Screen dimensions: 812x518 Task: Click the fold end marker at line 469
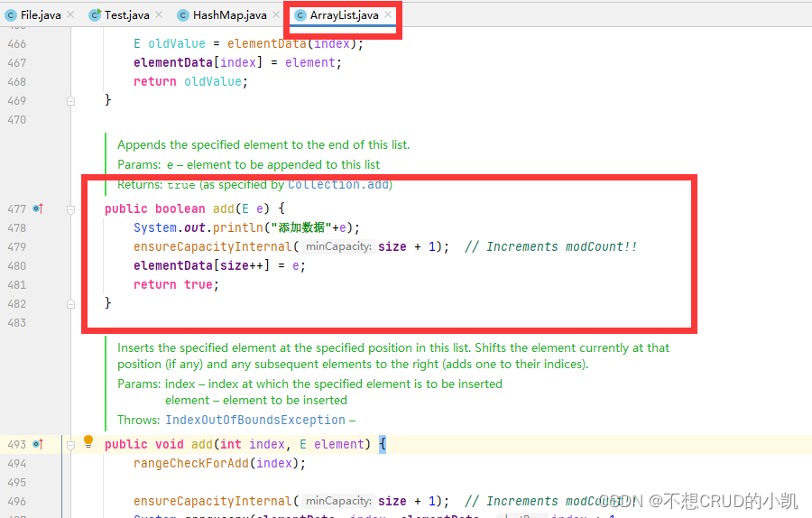coord(71,101)
